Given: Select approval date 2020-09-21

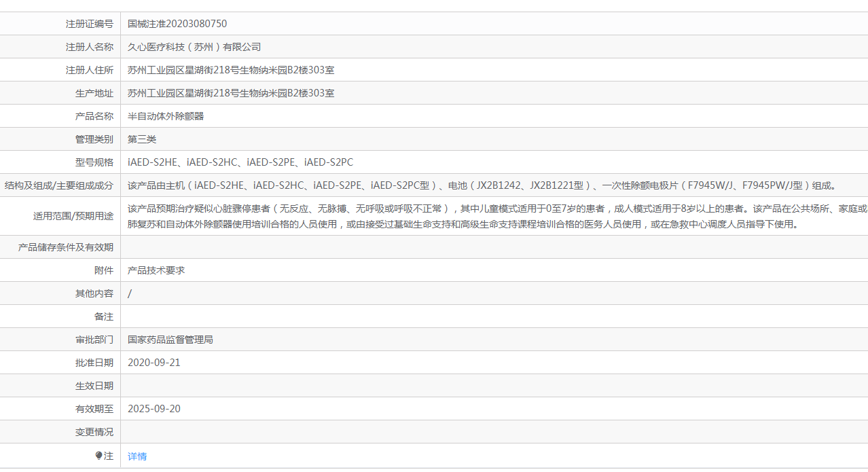Looking at the screenshot, I should point(154,363).
